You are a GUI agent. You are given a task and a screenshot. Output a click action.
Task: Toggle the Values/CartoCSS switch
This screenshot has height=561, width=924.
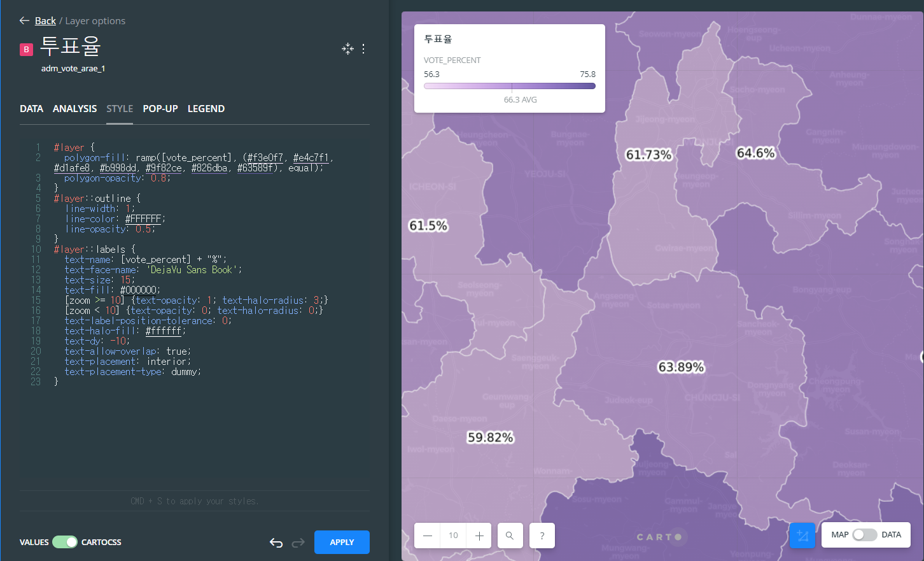click(x=64, y=542)
